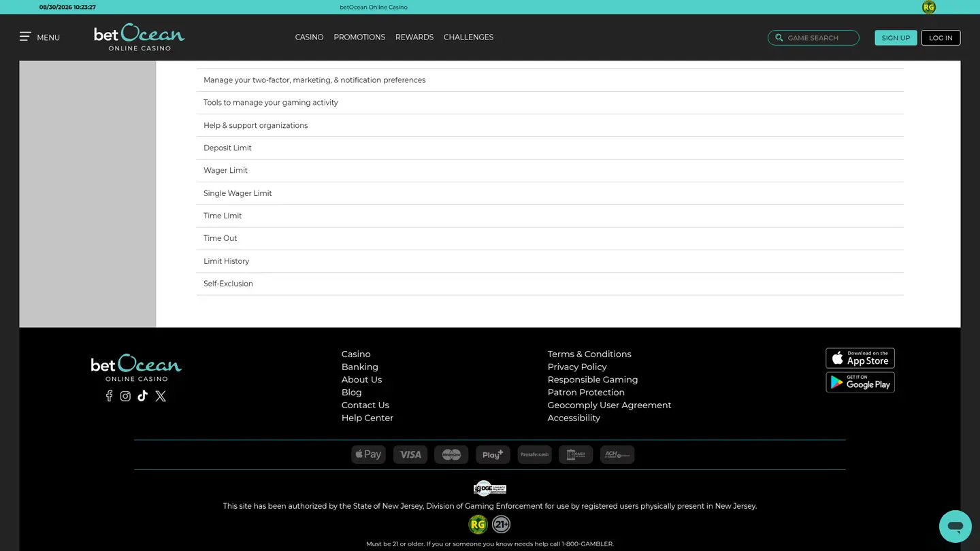Screen dimensions: 980x551
Task: Expand Tools to manage your gaming activity
Action: click(550, 103)
